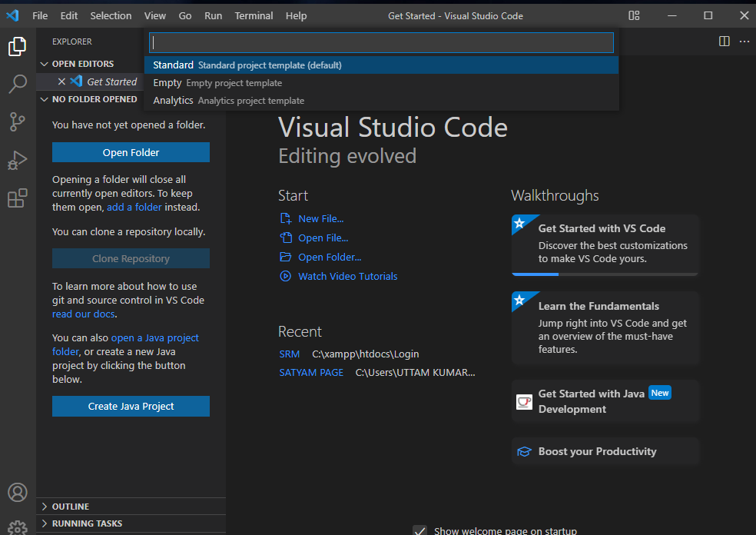Viewport: 756px width, 535px height.
Task: Expand the Outline section
Action: [44, 506]
